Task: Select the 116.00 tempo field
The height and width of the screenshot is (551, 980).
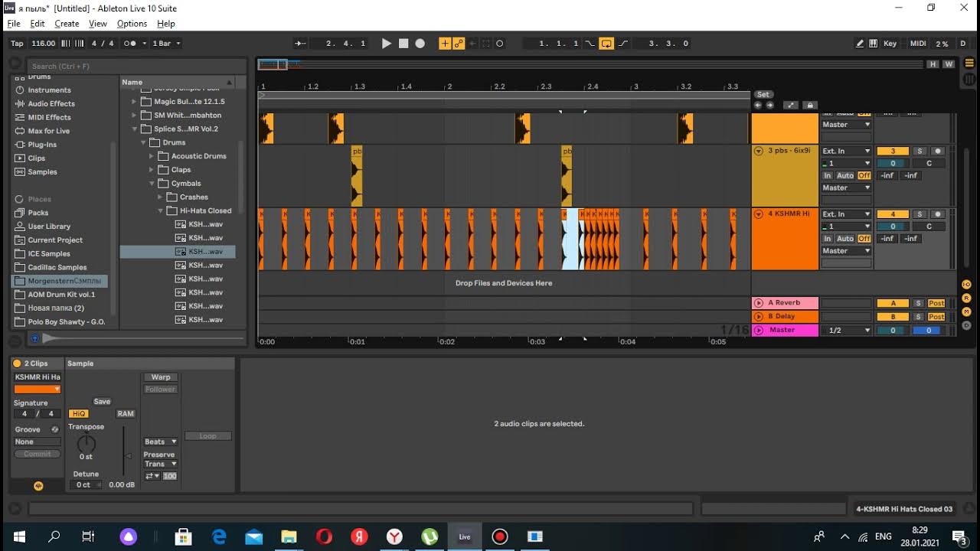Action: click(x=44, y=44)
